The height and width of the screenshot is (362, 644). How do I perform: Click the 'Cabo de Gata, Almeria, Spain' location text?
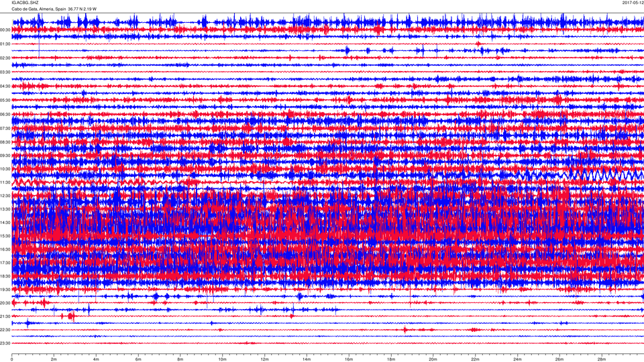point(39,9)
